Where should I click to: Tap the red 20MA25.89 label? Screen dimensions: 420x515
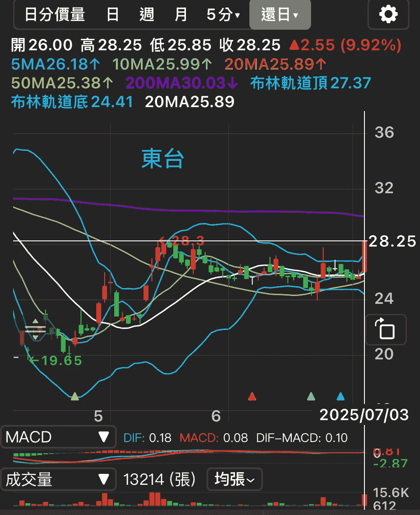[275, 64]
